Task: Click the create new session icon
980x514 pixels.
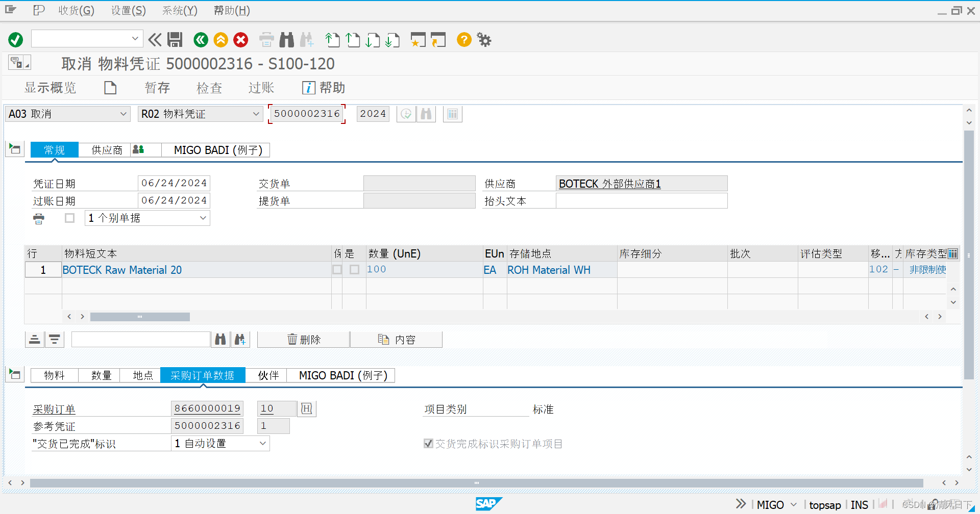Action: 418,39
